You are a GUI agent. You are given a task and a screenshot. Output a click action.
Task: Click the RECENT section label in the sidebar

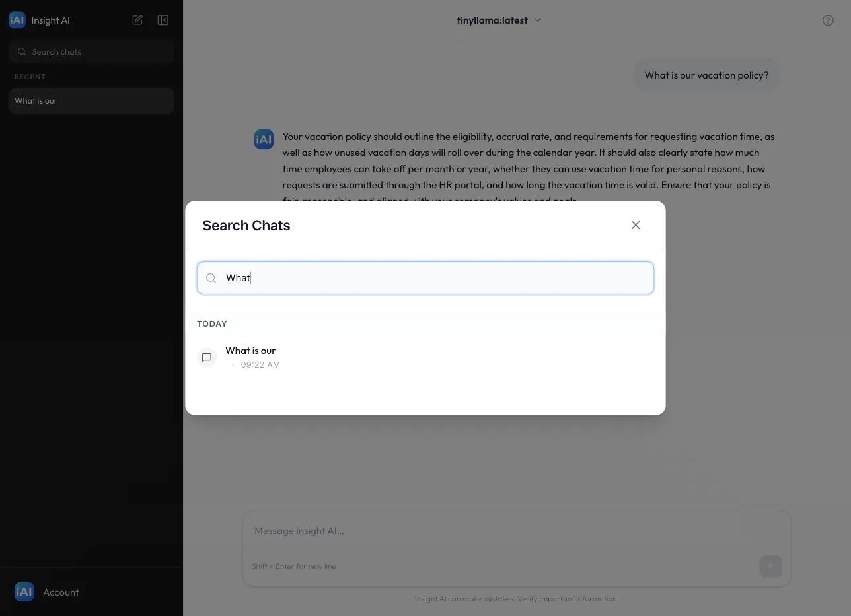30,77
